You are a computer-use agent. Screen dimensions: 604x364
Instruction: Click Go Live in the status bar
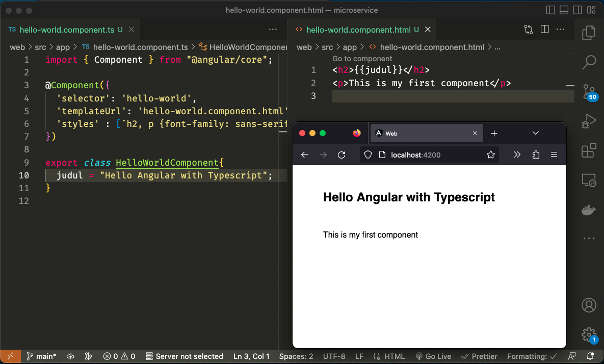point(433,356)
